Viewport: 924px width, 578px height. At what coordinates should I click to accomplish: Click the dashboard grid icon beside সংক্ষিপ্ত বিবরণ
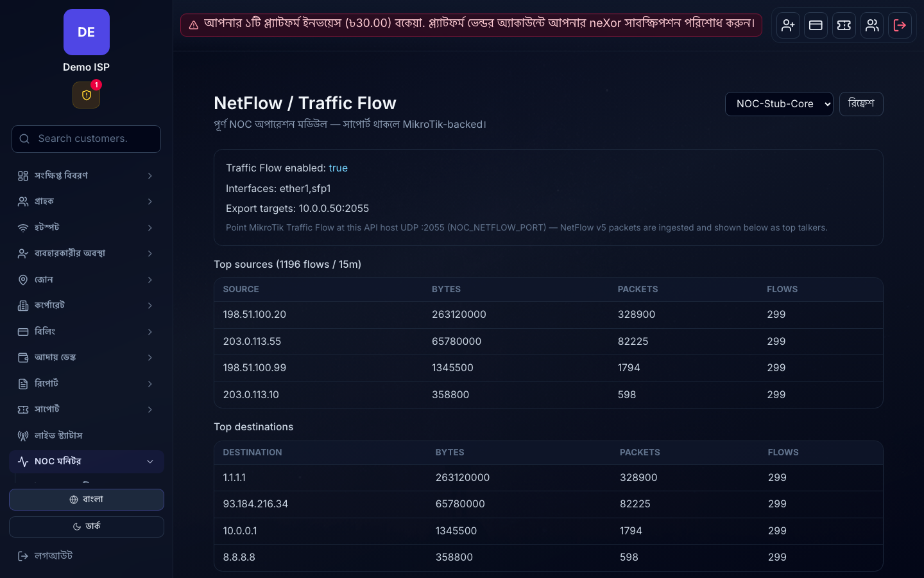(x=23, y=176)
